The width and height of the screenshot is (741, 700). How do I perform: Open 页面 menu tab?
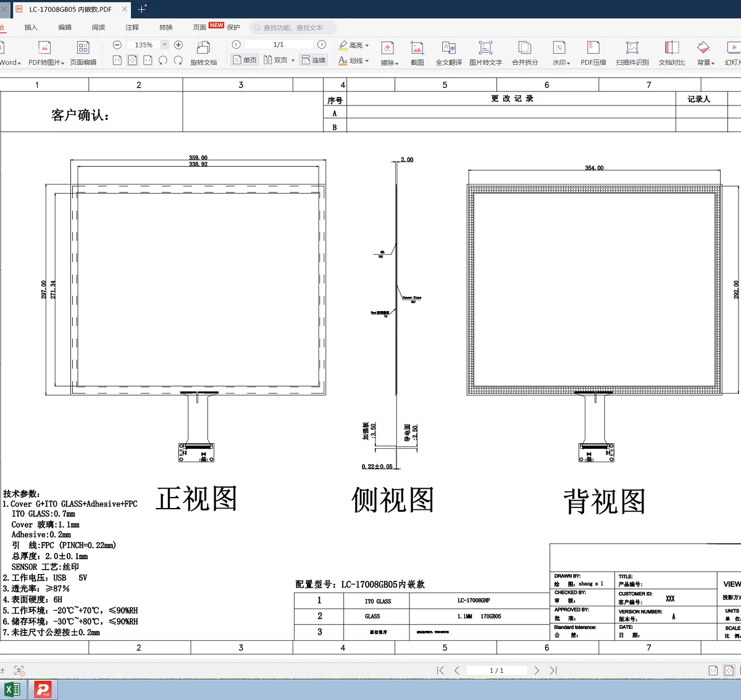[x=199, y=27]
